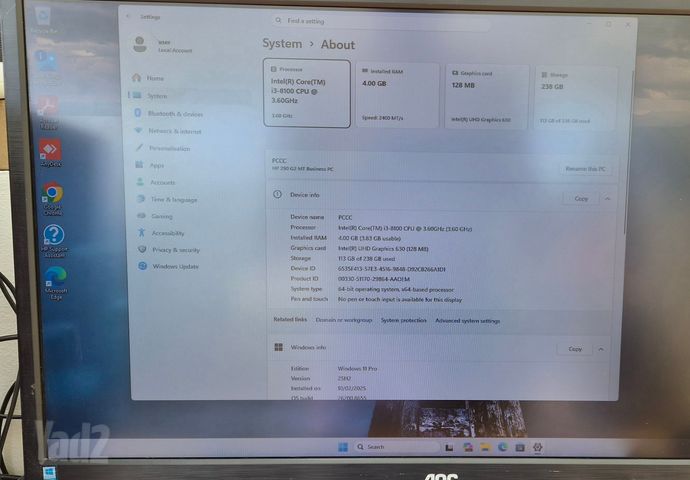Open the Microsoft Edge desktop shortcut
This screenshot has width=690, height=480.
56,282
